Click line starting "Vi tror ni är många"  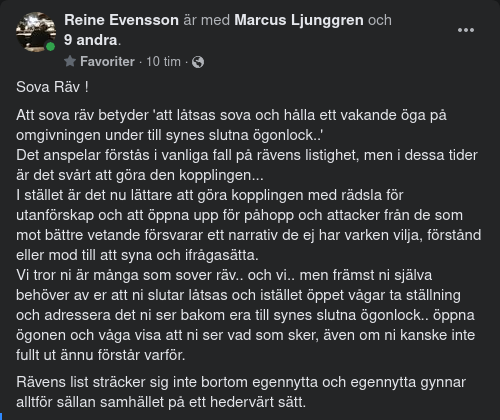click(x=224, y=275)
